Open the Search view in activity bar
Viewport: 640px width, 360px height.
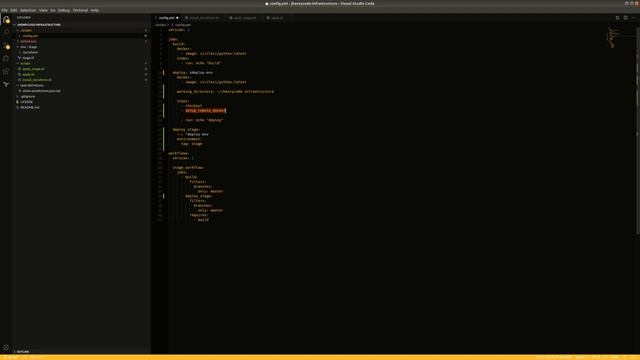click(6, 32)
